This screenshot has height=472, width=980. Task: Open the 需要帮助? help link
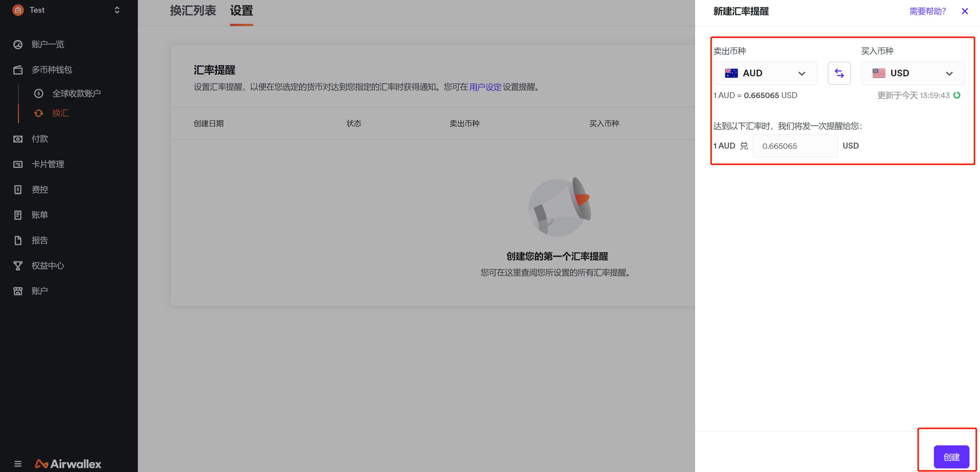pos(927,12)
